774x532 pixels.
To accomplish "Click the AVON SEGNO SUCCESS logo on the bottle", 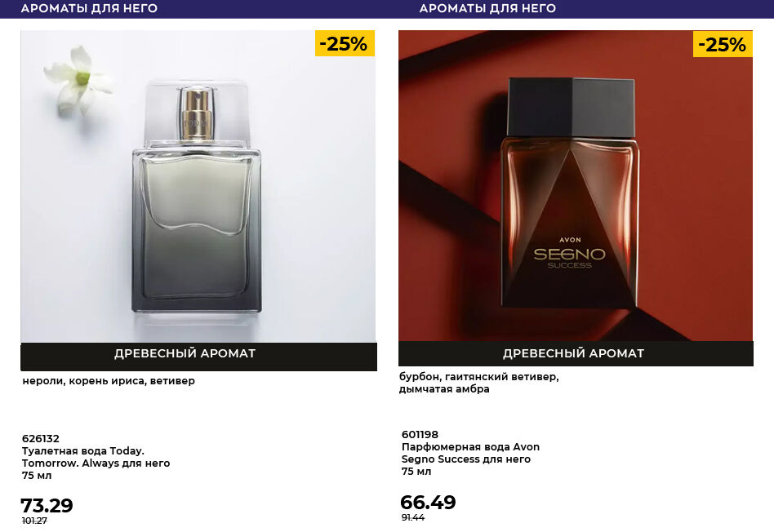I will coord(569,254).
